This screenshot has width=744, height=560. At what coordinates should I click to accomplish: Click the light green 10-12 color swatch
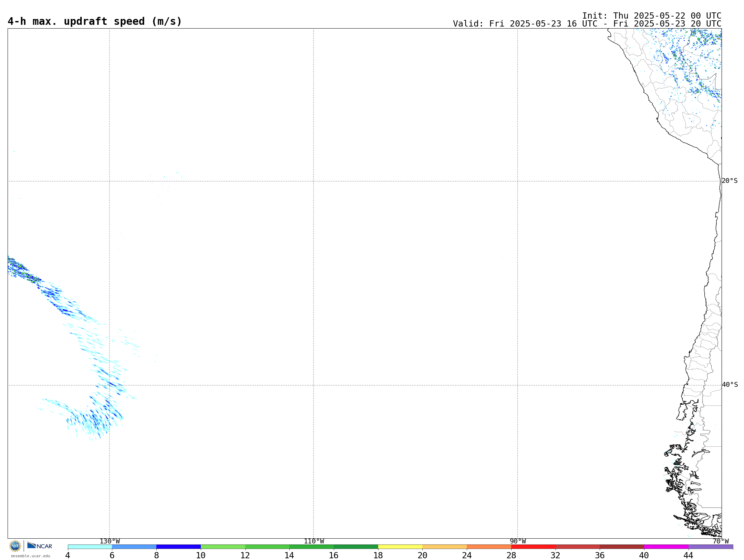(x=223, y=547)
